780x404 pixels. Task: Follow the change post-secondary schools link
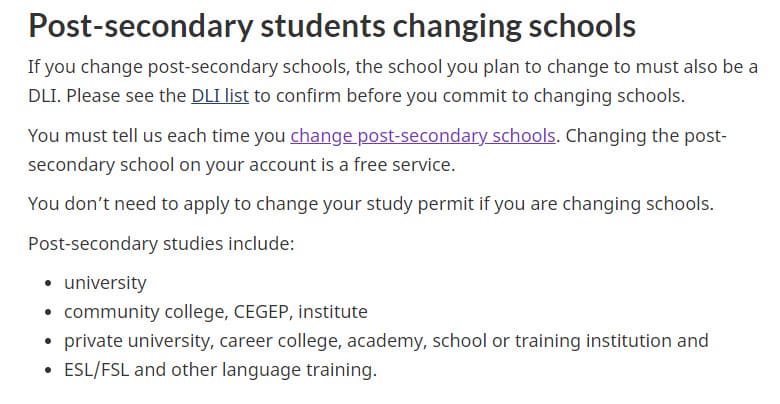423,136
